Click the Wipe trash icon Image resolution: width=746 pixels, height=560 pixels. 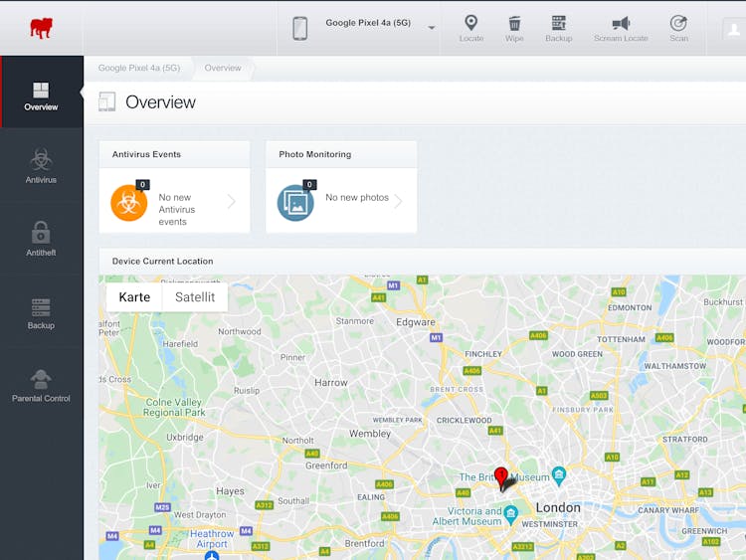(x=514, y=29)
